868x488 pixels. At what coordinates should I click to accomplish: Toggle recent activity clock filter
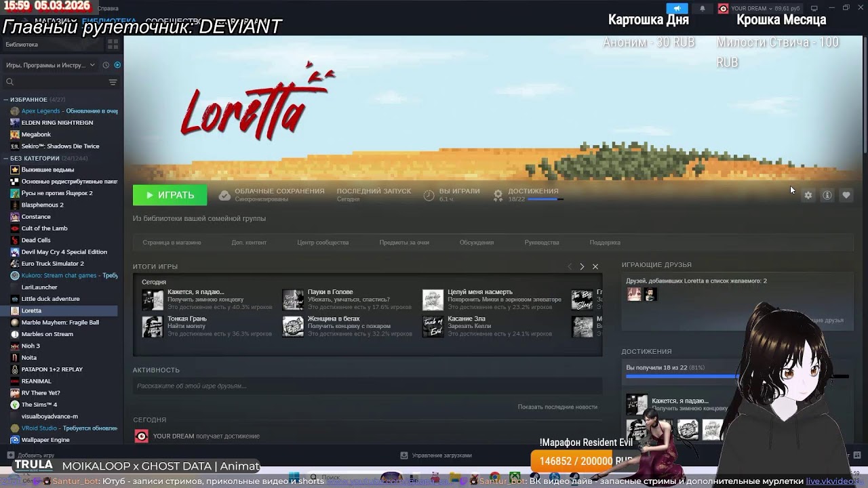[x=106, y=65]
